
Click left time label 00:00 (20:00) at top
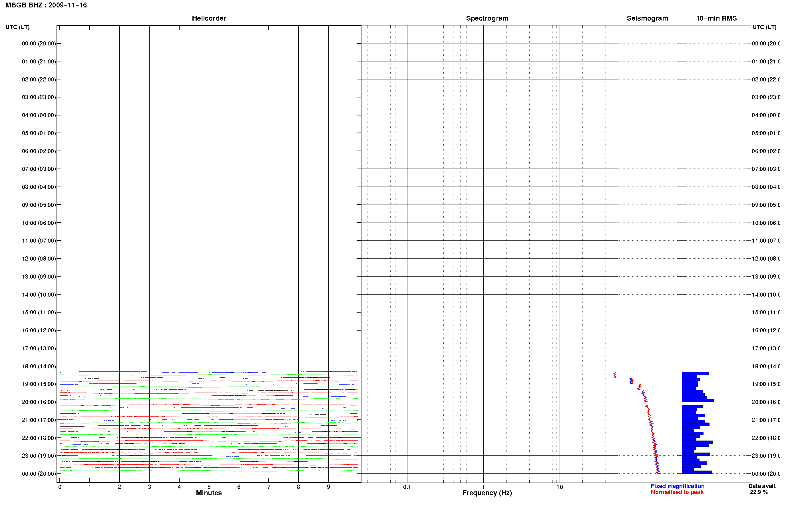point(39,43)
